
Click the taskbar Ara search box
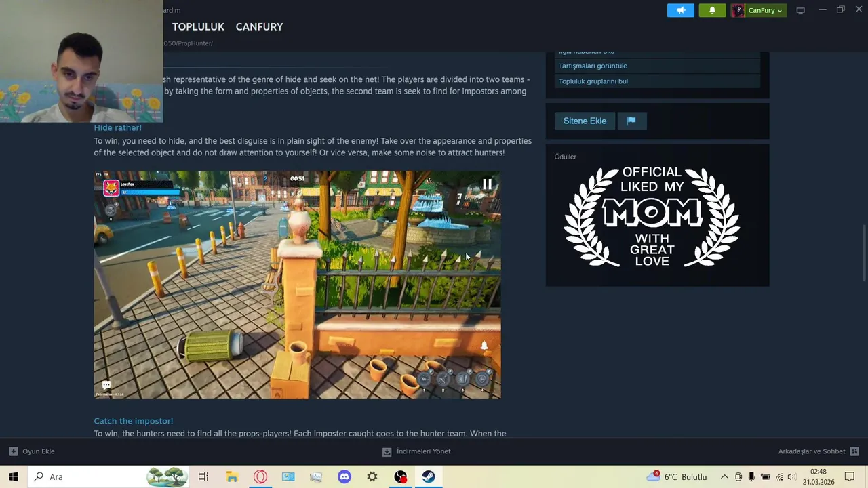[x=108, y=476]
